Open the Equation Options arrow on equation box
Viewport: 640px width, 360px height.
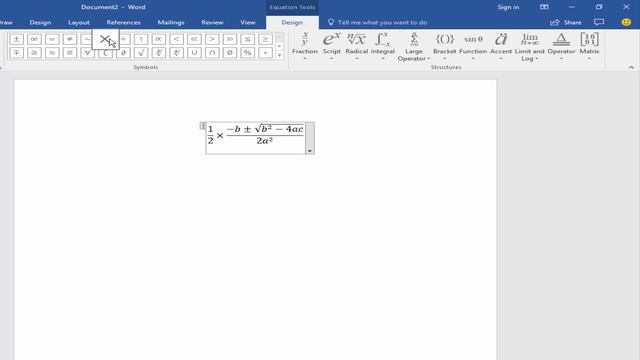(x=310, y=151)
